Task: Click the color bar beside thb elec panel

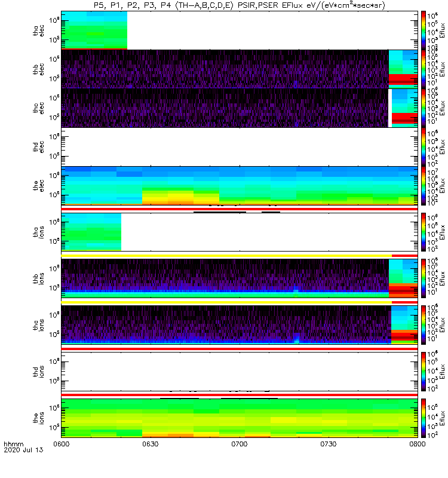Action: 424,69
